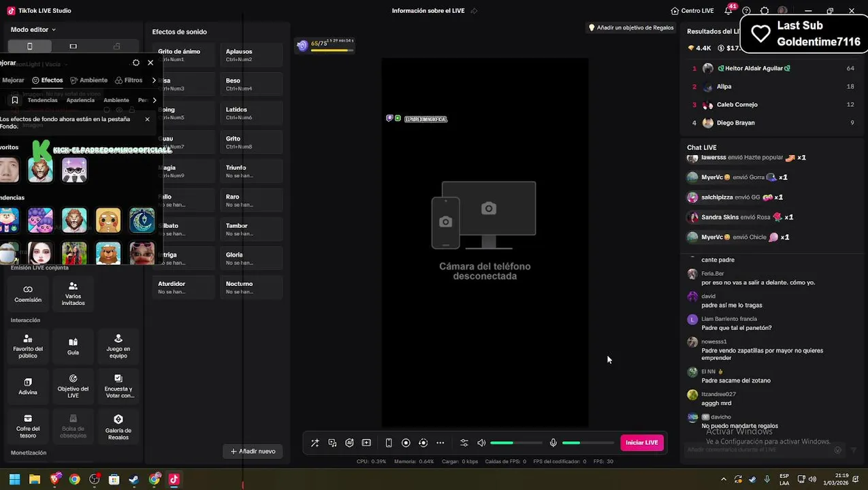Click the phone icon in bottom toolbar
This screenshot has width=868, height=490.
[x=389, y=442]
